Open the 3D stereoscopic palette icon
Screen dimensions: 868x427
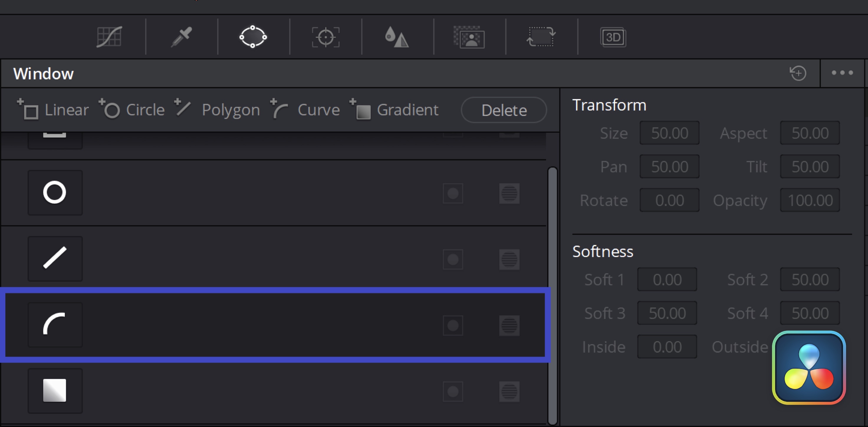(x=613, y=37)
